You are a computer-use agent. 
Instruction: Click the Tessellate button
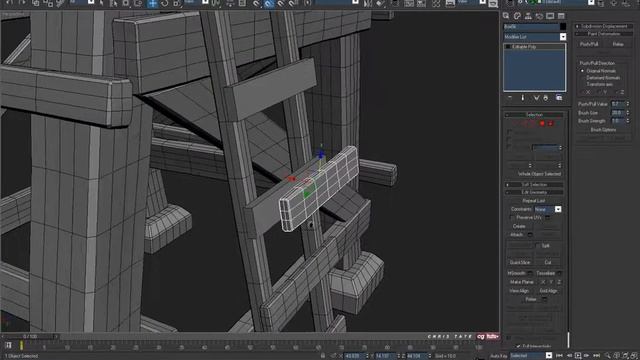546,273
